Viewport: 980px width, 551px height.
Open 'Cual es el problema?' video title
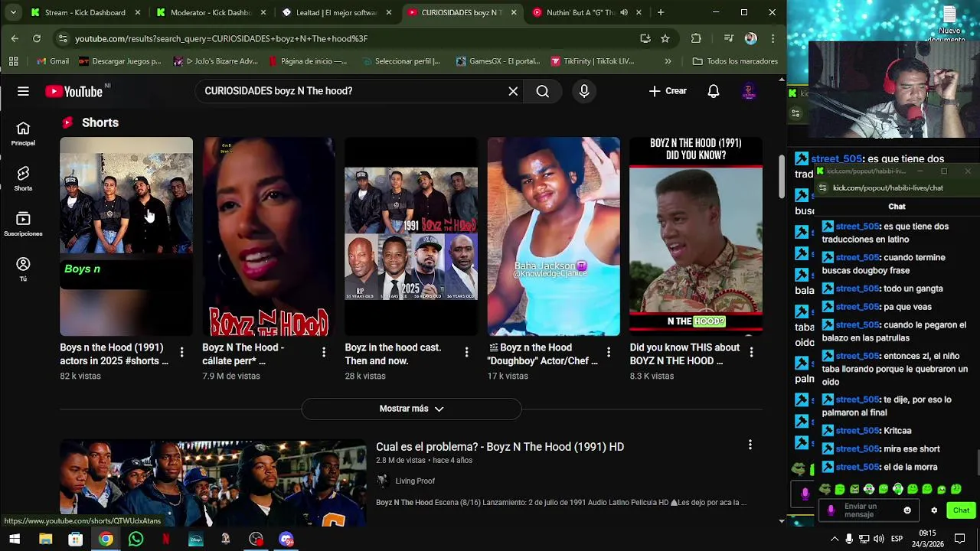click(500, 447)
